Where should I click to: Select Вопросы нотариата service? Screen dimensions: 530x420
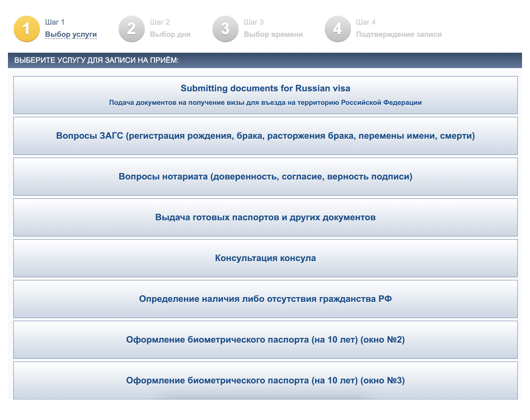pos(265,177)
